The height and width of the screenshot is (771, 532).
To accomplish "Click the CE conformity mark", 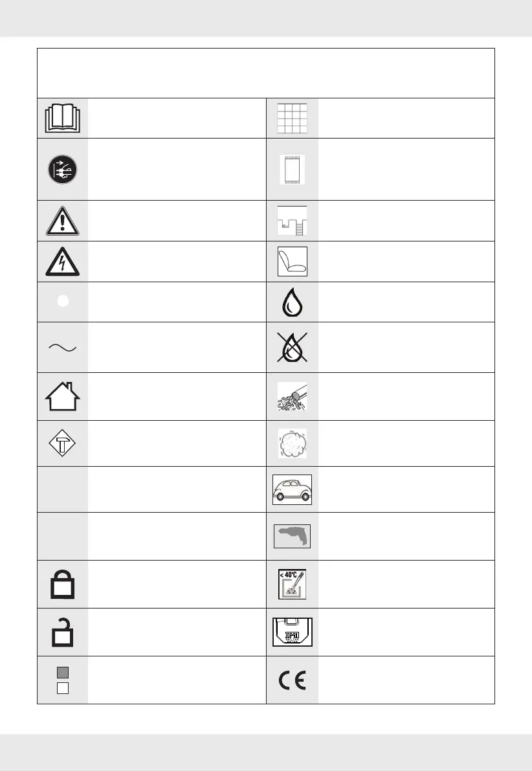I will tap(293, 681).
